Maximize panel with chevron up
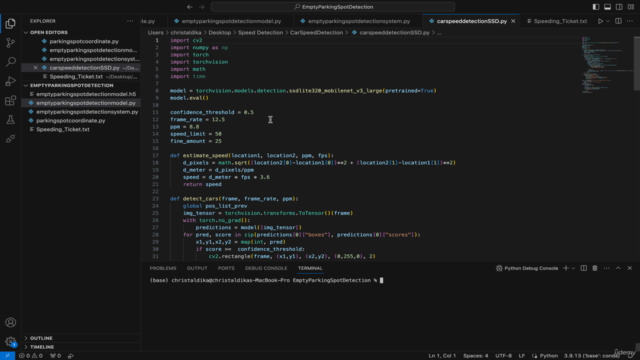 (x=618, y=268)
